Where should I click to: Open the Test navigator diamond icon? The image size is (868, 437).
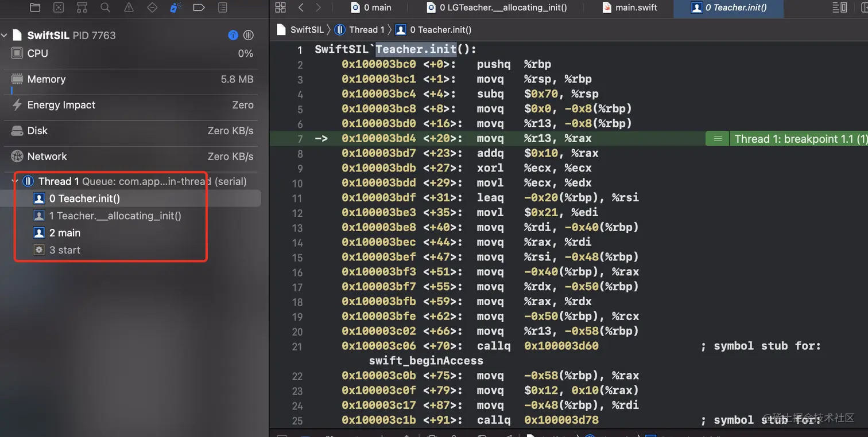[152, 7]
